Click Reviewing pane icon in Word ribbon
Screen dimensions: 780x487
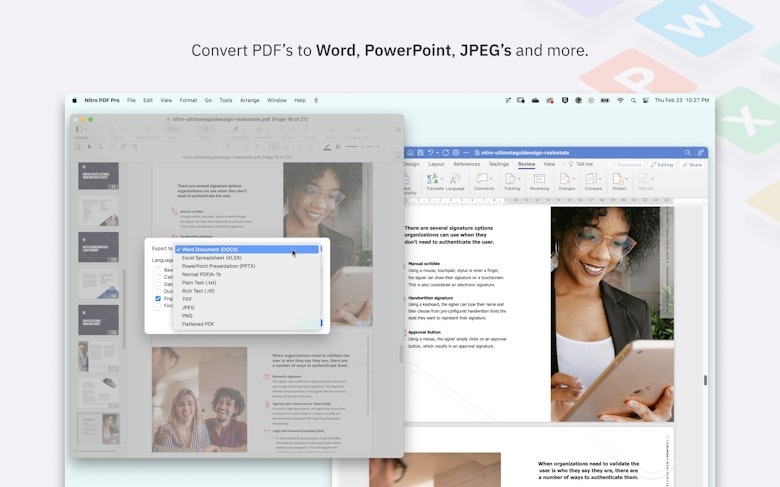coord(539,182)
